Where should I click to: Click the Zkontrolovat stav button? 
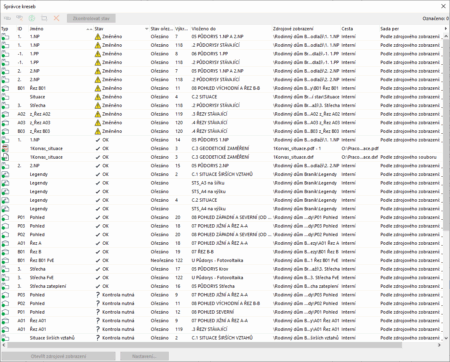coord(91,18)
